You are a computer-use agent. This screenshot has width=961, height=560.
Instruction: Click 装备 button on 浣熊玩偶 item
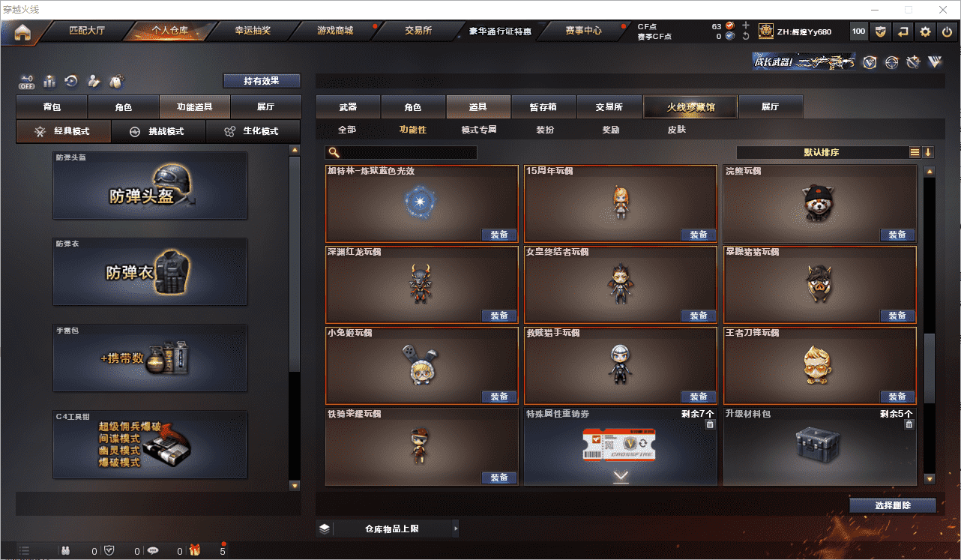click(897, 235)
